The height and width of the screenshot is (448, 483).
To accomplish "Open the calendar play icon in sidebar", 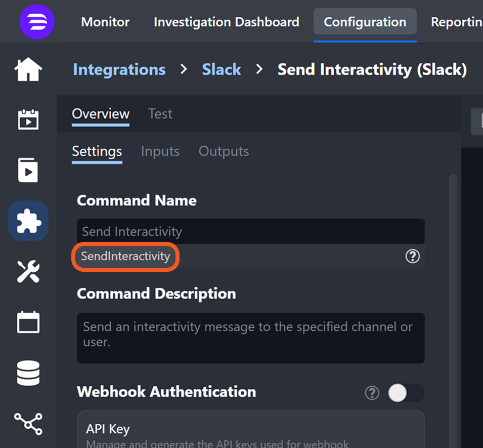I will point(28,120).
